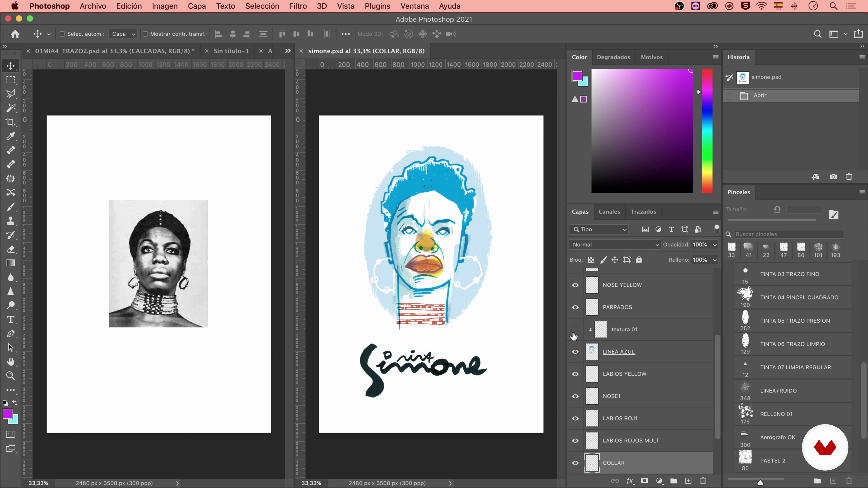Pick a shade in the color field
868x488 pixels.
642,131
